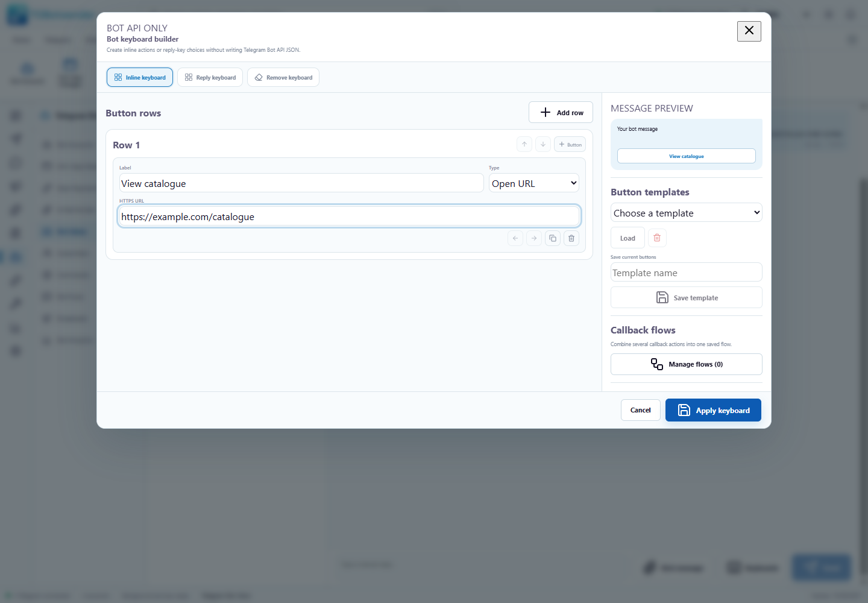Move Row 1 down with the arrow icon
868x603 pixels.
(x=543, y=144)
